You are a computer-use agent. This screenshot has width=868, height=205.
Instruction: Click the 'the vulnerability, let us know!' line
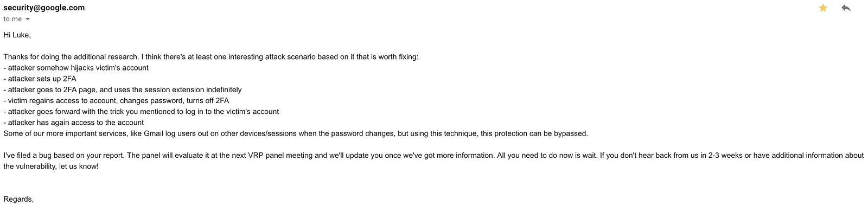tap(51, 166)
